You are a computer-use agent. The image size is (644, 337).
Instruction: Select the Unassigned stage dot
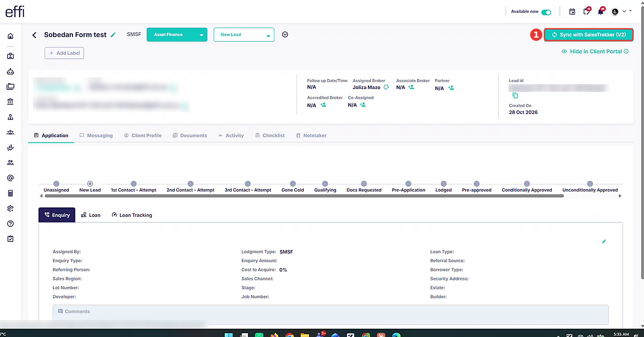(x=56, y=184)
